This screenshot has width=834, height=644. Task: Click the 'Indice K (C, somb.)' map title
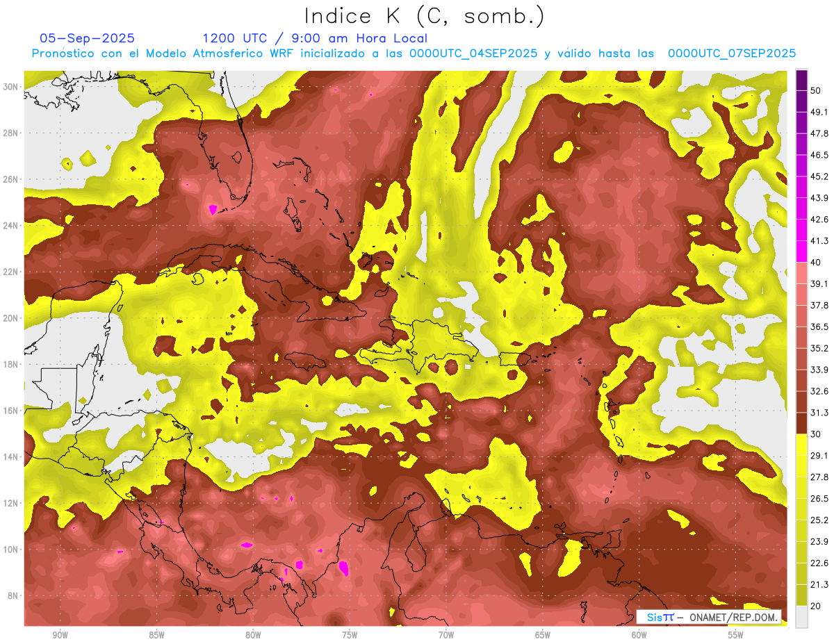coord(424,15)
